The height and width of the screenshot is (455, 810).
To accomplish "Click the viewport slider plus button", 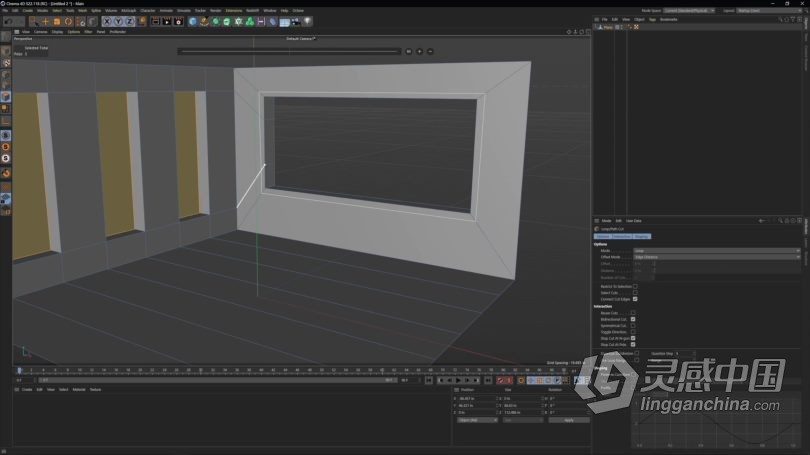I will pyautogui.click(x=419, y=52).
